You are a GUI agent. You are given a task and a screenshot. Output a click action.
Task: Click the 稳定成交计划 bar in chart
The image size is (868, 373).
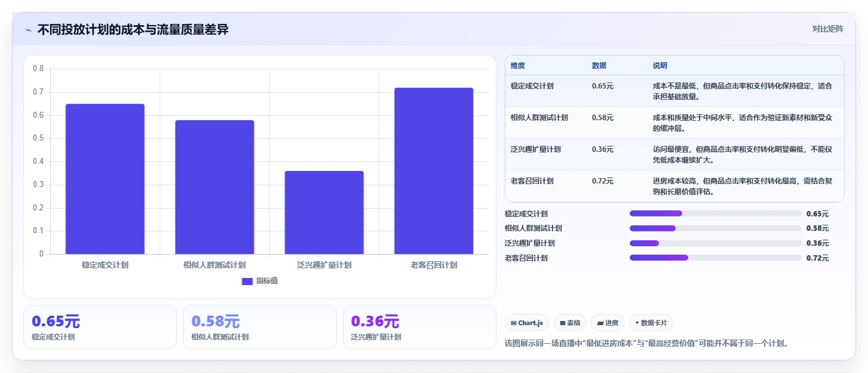(105, 179)
